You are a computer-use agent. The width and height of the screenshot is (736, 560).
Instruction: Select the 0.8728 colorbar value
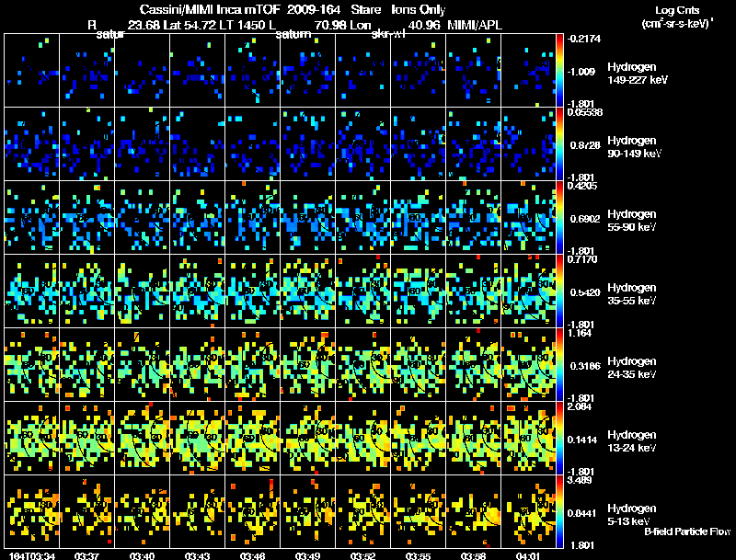(585, 145)
